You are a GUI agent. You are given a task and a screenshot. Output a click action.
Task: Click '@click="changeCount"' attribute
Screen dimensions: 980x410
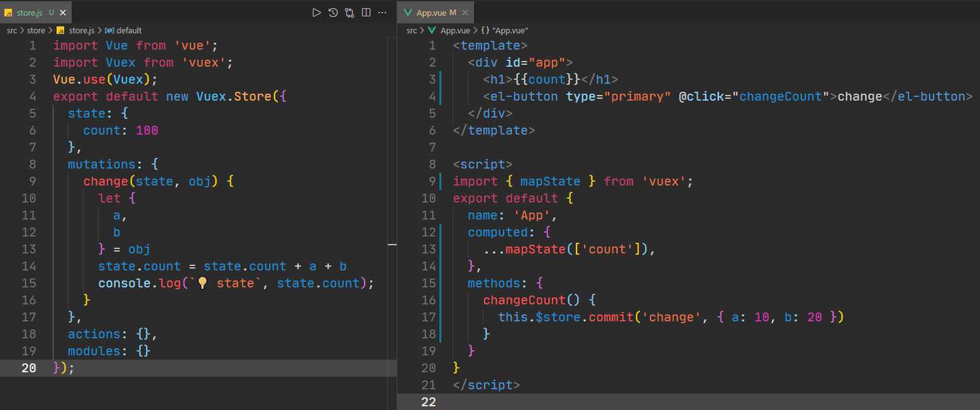tap(754, 96)
